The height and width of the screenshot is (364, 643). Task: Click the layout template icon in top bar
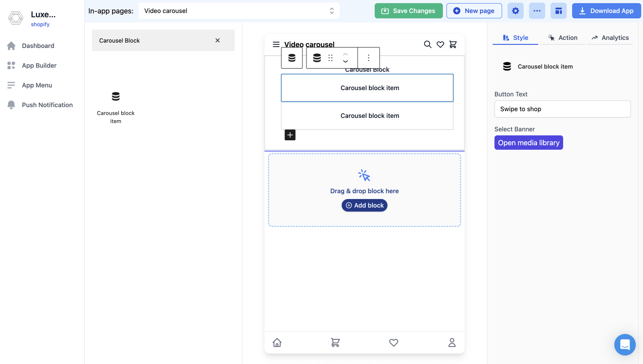[558, 11]
